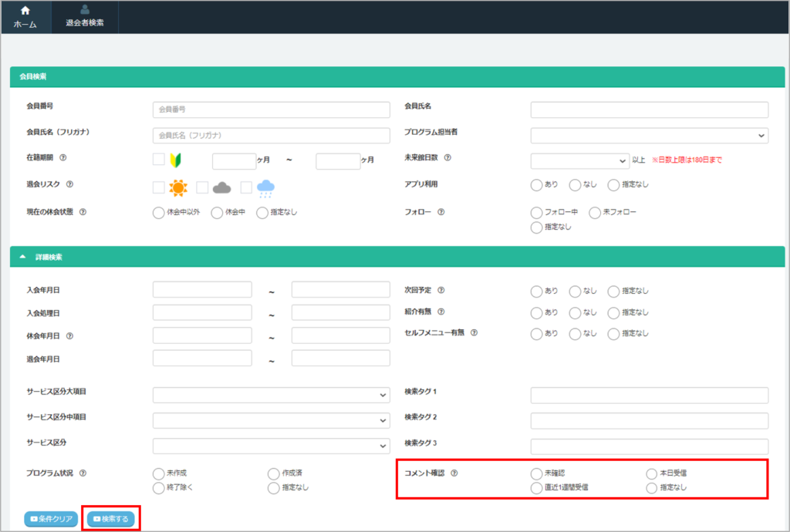Click the help icon next to セルフメニュー有無
This screenshot has width=790, height=532.
pos(474,333)
